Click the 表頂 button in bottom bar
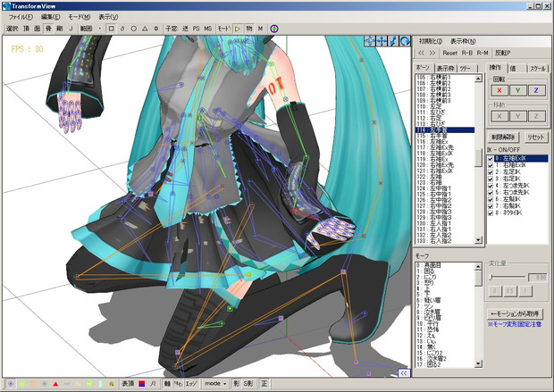The image size is (554, 392). coord(128,384)
